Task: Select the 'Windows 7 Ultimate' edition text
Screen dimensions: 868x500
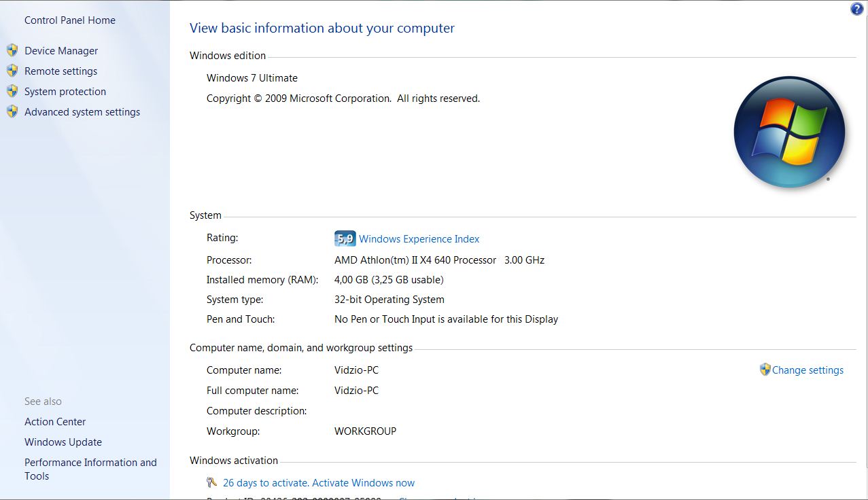Action: (x=252, y=78)
